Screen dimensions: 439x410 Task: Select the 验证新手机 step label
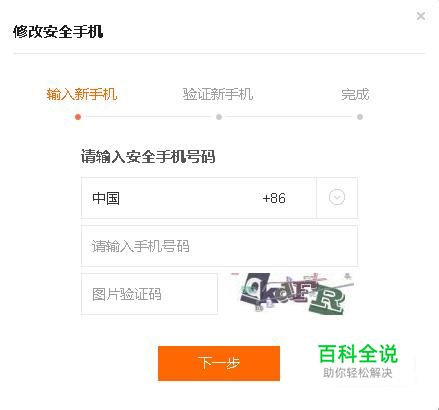(x=218, y=94)
